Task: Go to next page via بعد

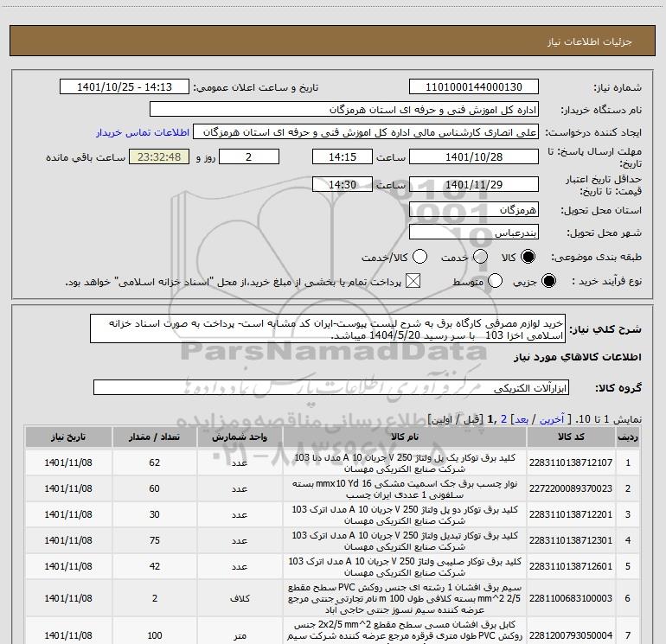Action: pyautogui.click(x=522, y=419)
